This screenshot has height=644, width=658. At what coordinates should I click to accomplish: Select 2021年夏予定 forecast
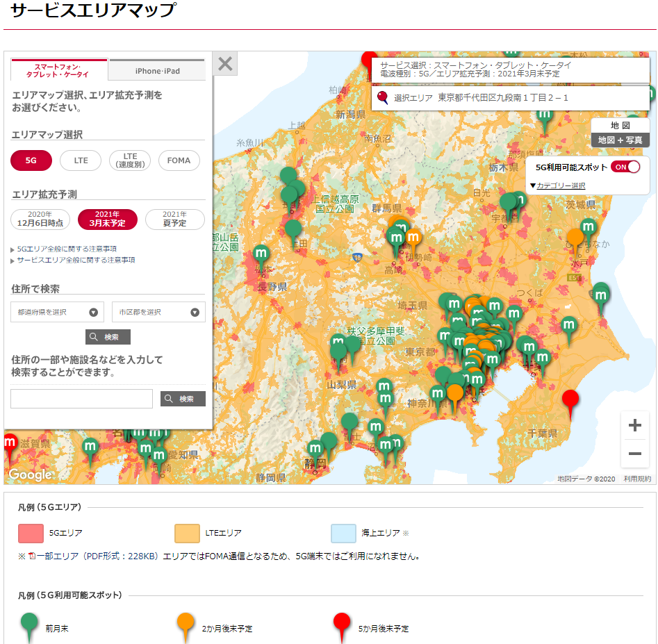tap(175, 219)
